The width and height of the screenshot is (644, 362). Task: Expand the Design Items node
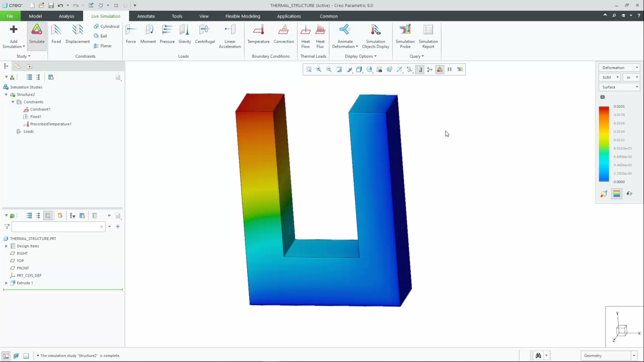pos(6,246)
